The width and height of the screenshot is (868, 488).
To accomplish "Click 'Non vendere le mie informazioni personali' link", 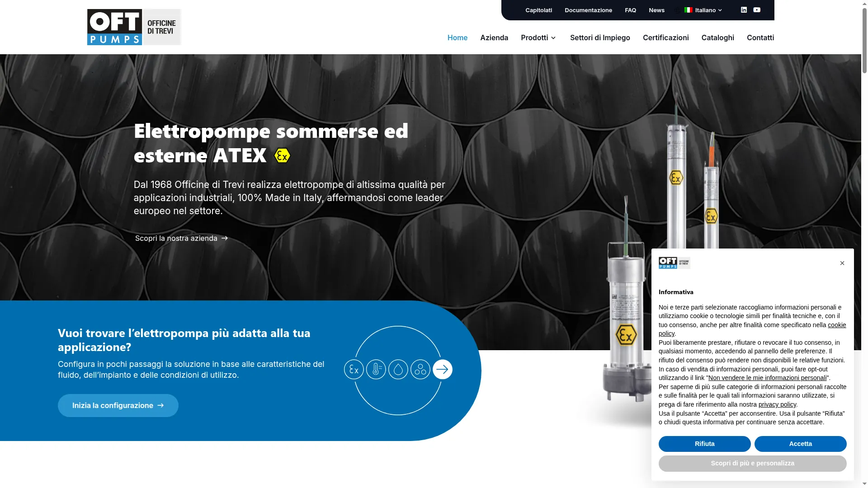I will pos(768,378).
